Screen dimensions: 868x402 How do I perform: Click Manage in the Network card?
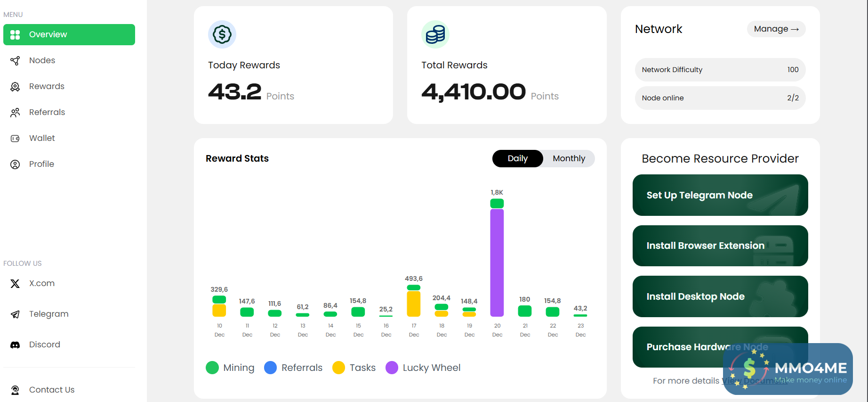click(x=776, y=29)
